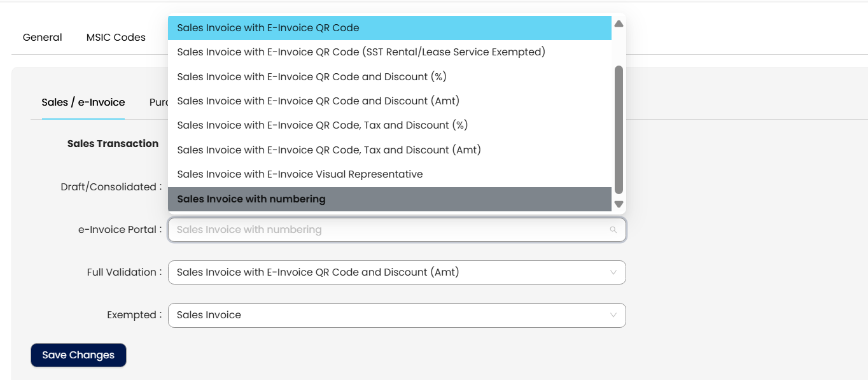Pick QR Code, Tax and Discount (Amt)
Viewport: 868px width, 380px height.
click(x=328, y=150)
